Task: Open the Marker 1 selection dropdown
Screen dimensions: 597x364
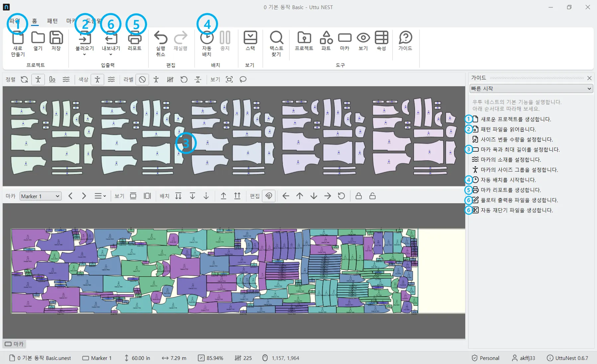Action: pyautogui.click(x=40, y=196)
